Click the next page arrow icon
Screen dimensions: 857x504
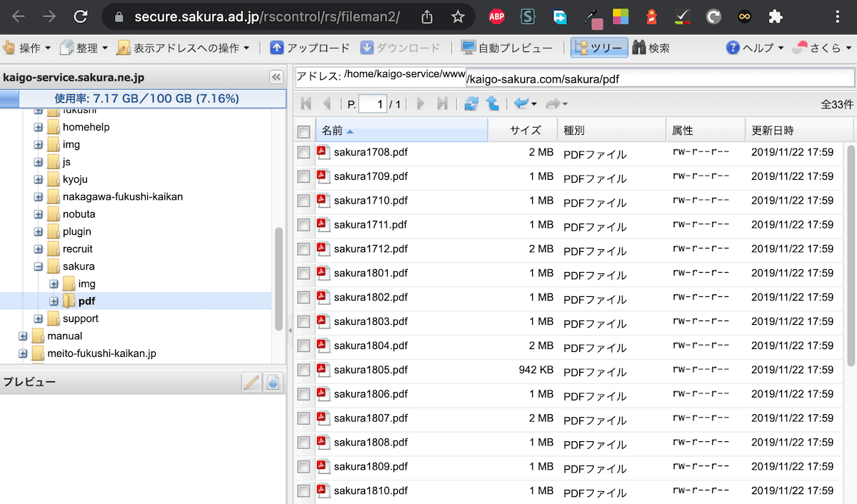(x=421, y=104)
